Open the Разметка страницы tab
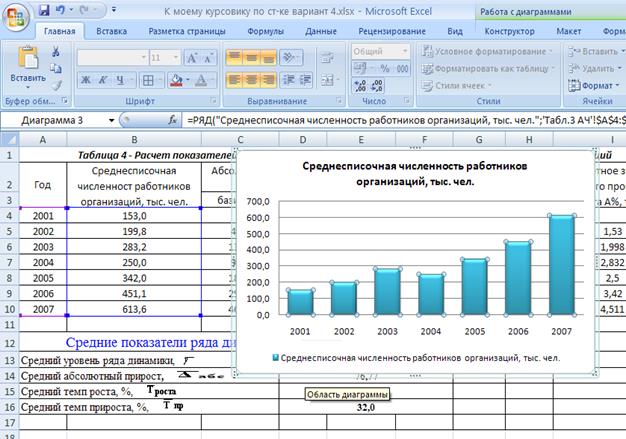Viewport: 626px width, 439px height. click(187, 31)
